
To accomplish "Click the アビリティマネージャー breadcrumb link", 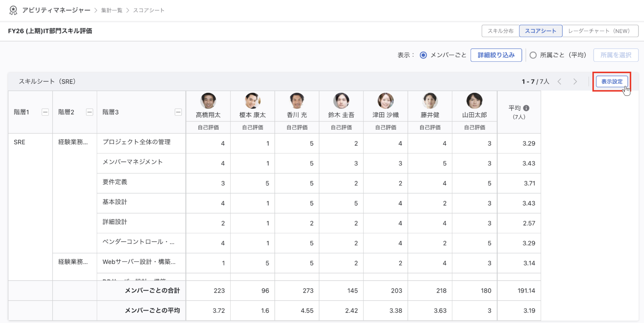I will pos(56,10).
